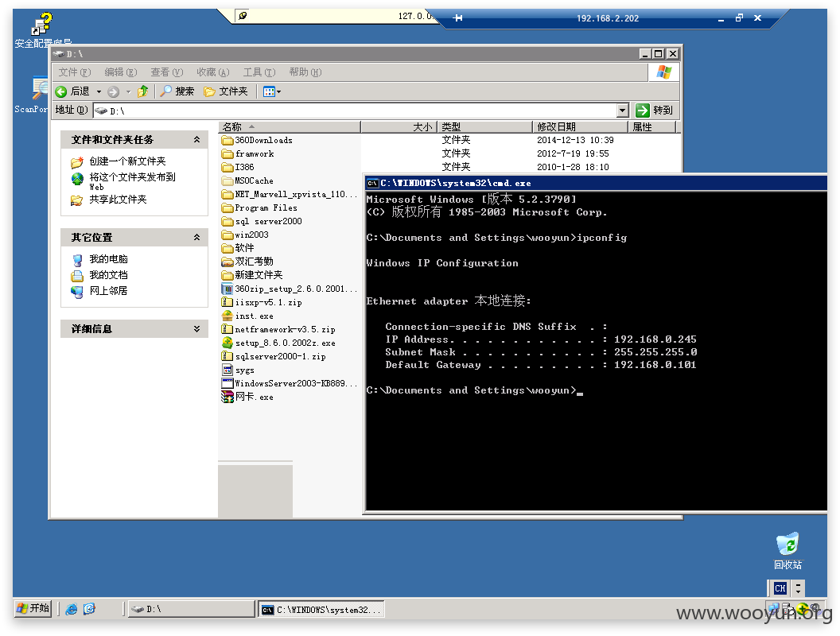Open the Recycle Bin (回收站) desktop icon
840x636 pixels.
(787, 551)
